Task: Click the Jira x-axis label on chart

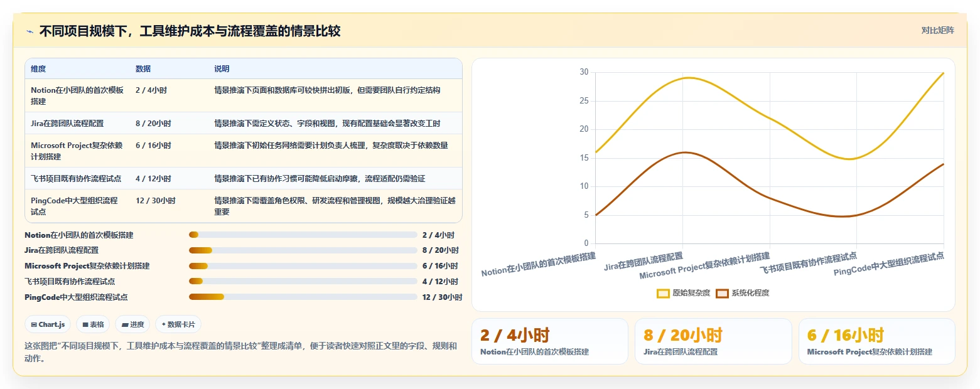Action: click(x=643, y=261)
